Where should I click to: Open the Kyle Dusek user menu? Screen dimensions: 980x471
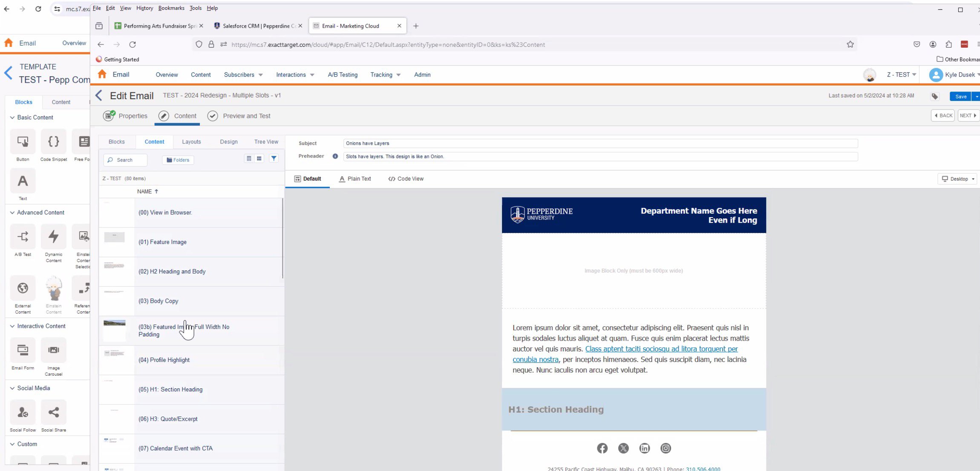click(954, 75)
